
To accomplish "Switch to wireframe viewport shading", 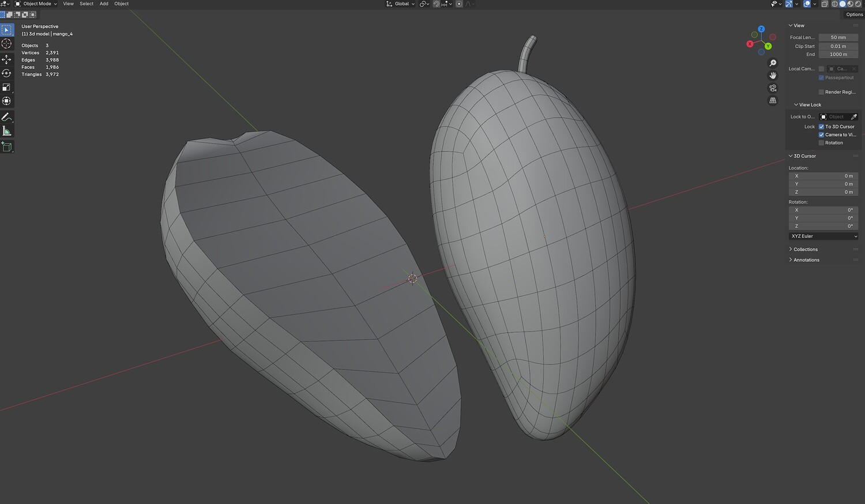I will point(834,4).
